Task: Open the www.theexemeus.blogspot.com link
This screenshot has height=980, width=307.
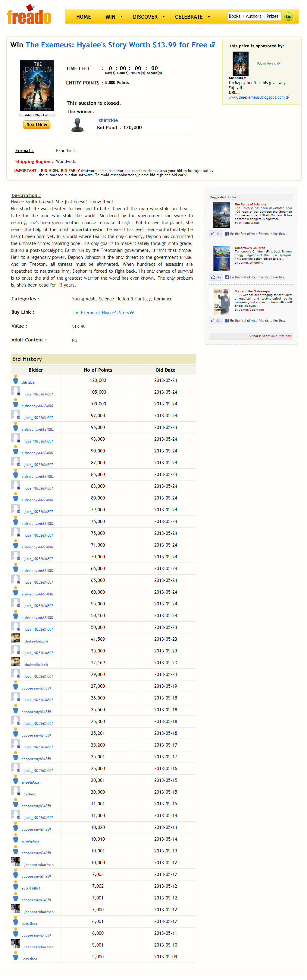Action: [x=256, y=97]
